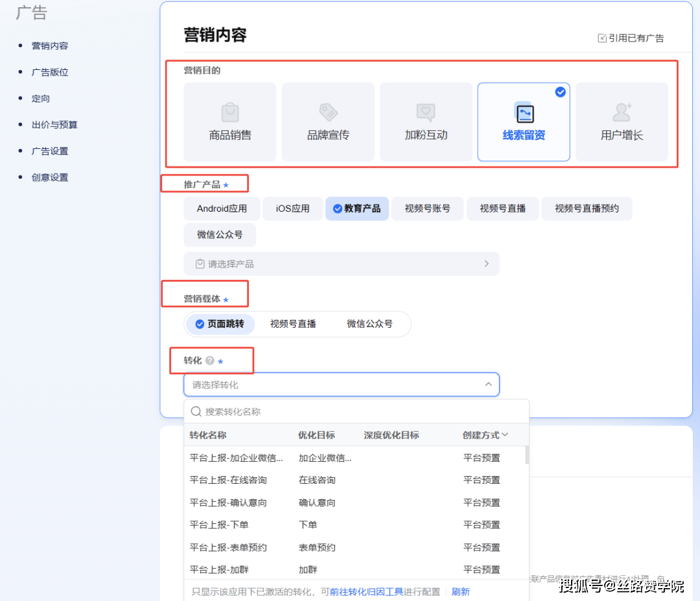Expand the 请选择产品 selector chevron

pyautogui.click(x=489, y=264)
